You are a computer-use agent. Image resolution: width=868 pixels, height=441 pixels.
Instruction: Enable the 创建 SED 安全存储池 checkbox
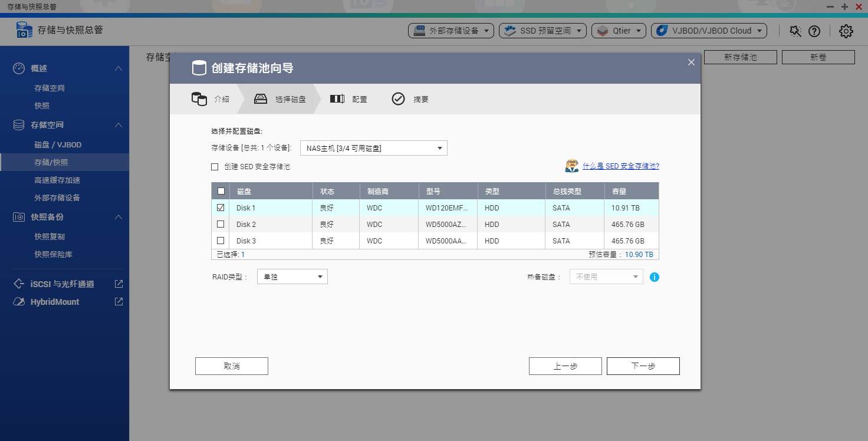[215, 167]
